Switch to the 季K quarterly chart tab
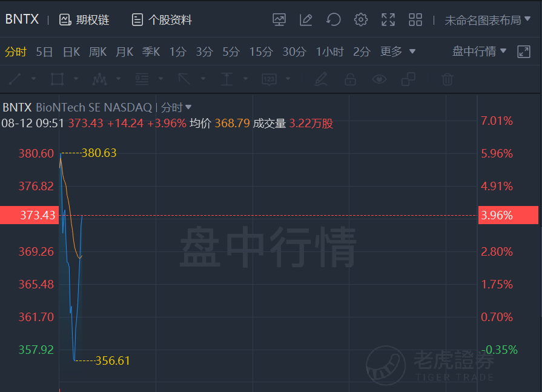This screenshot has width=542, height=392. pos(151,52)
